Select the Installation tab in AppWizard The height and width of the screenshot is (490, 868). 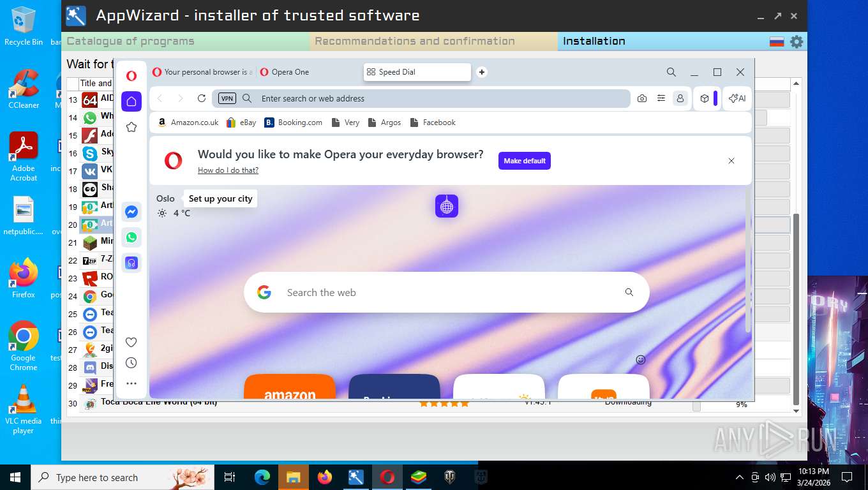click(x=664, y=41)
